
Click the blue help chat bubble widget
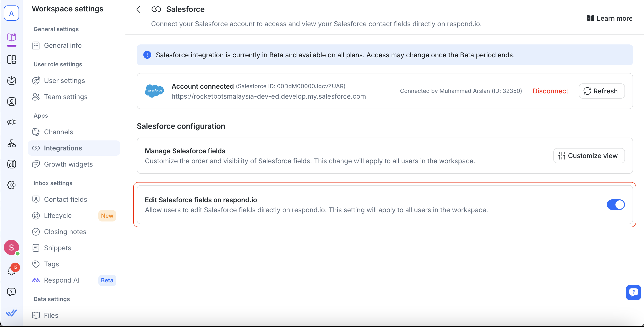pyautogui.click(x=633, y=292)
